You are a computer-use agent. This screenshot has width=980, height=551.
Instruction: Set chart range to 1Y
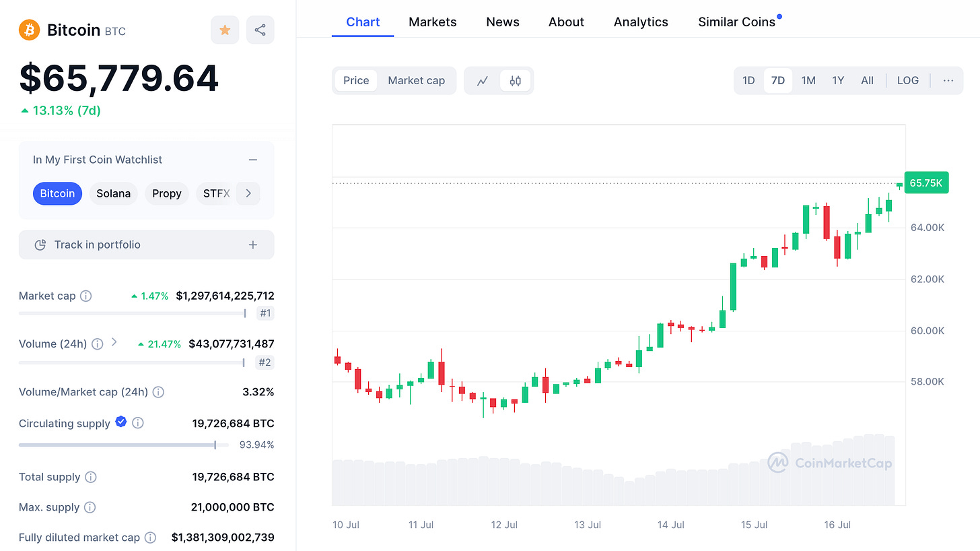point(838,81)
